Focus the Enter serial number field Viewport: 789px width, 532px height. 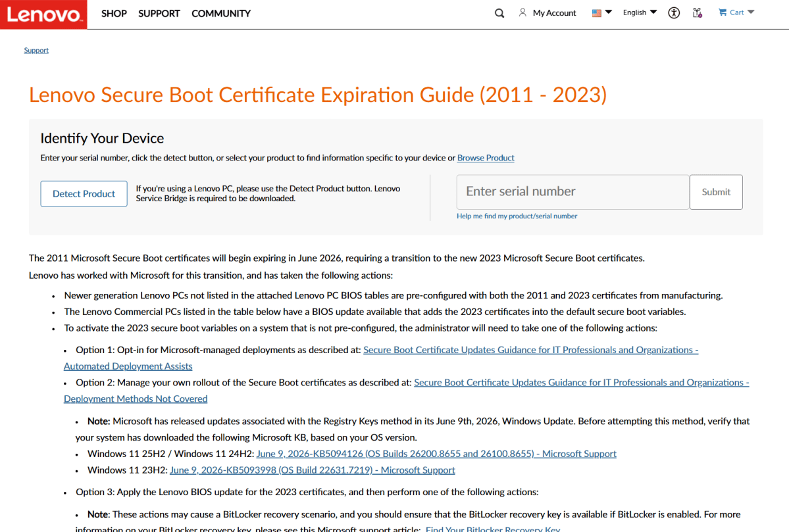(573, 192)
